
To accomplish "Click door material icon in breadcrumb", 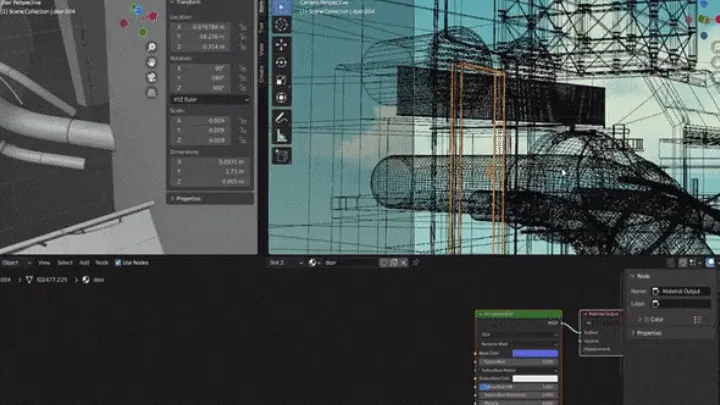I will pos(86,280).
